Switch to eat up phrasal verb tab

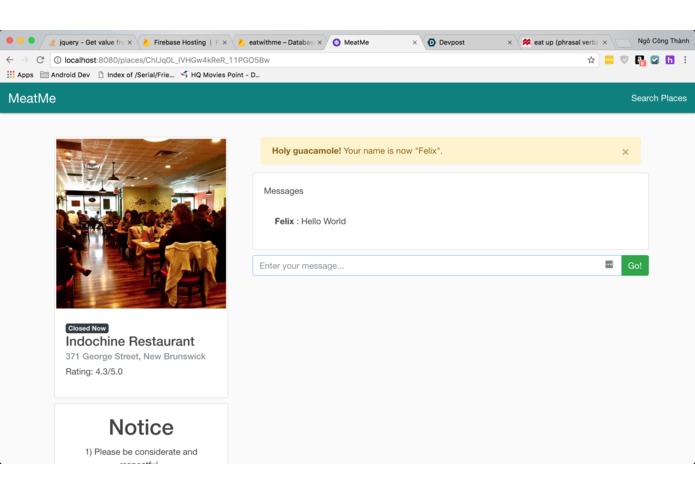click(564, 43)
